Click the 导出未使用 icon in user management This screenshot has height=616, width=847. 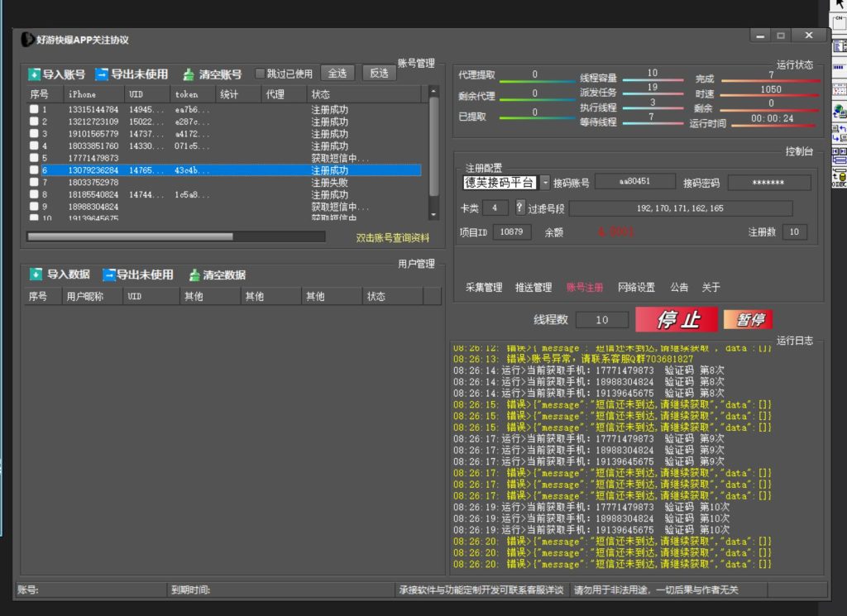[109, 275]
